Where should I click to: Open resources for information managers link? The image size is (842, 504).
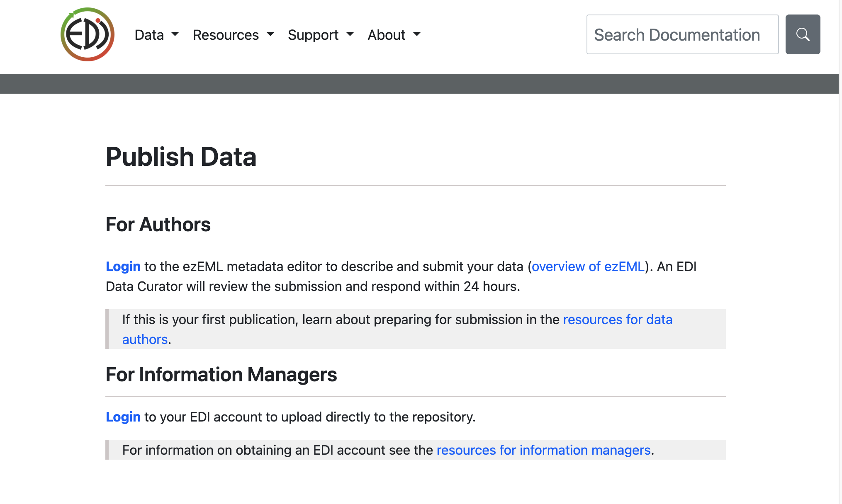543,450
